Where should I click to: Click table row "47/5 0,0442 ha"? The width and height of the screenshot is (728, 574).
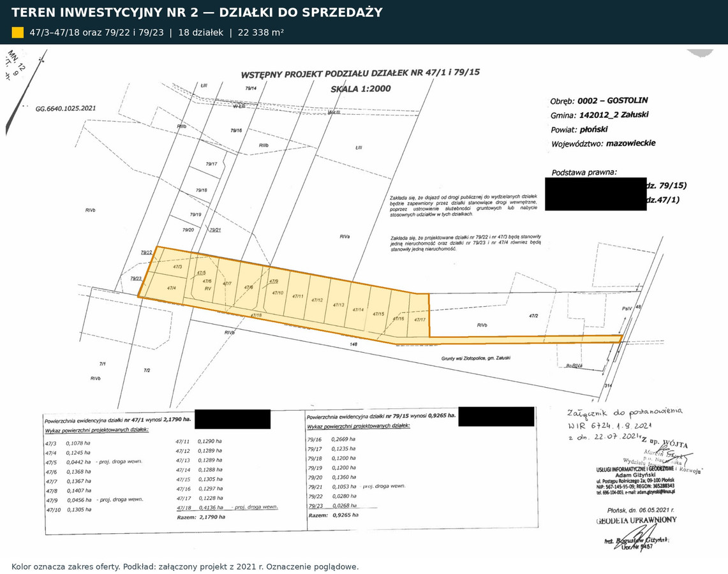click(94, 462)
